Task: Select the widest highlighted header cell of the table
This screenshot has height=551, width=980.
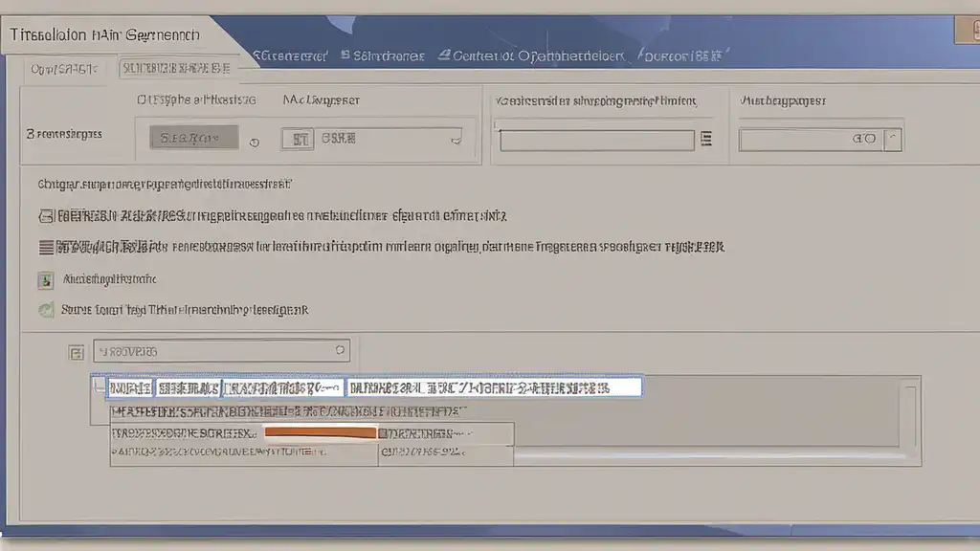Action: tap(495, 388)
